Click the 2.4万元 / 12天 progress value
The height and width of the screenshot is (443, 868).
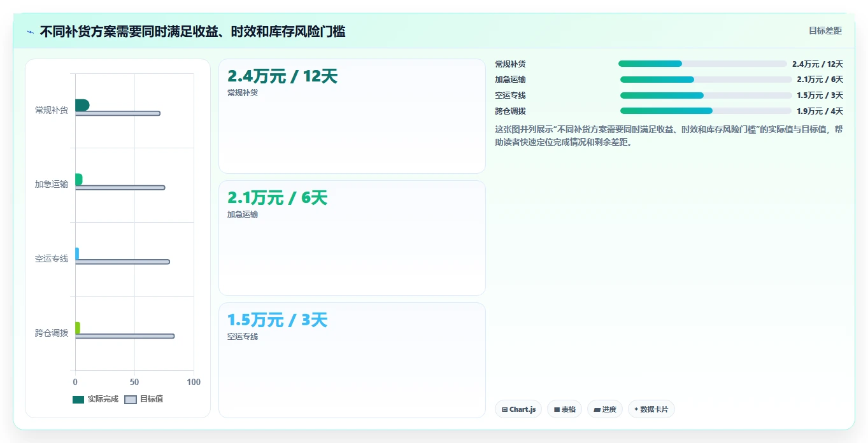point(818,64)
